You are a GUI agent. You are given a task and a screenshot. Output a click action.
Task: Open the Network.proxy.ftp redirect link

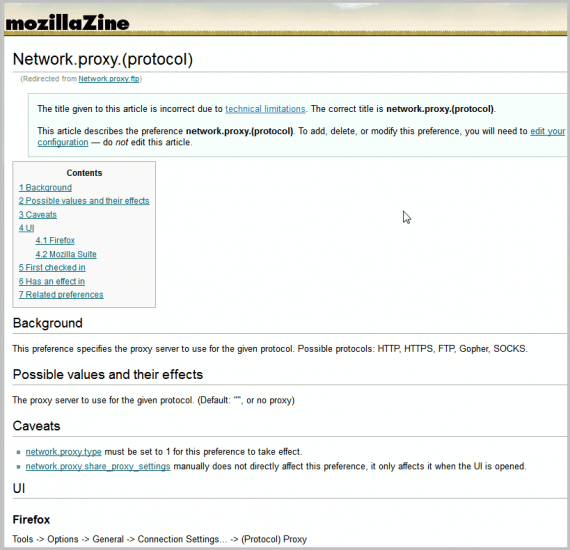click(109, 79)
